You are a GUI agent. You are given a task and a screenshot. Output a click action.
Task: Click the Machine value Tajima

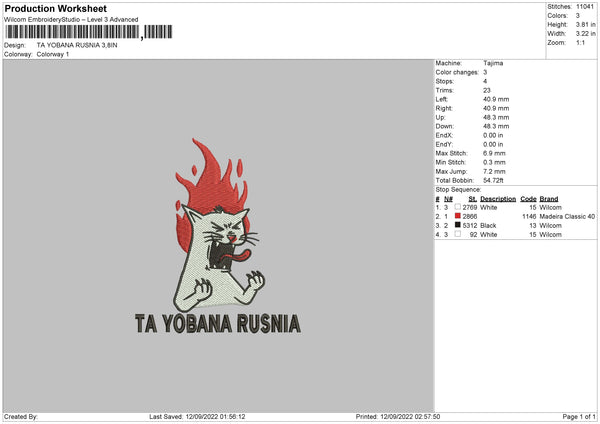493,63
